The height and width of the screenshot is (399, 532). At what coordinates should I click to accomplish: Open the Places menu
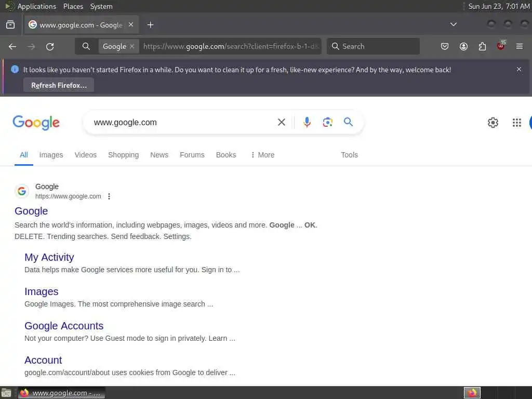click(73, 6)
